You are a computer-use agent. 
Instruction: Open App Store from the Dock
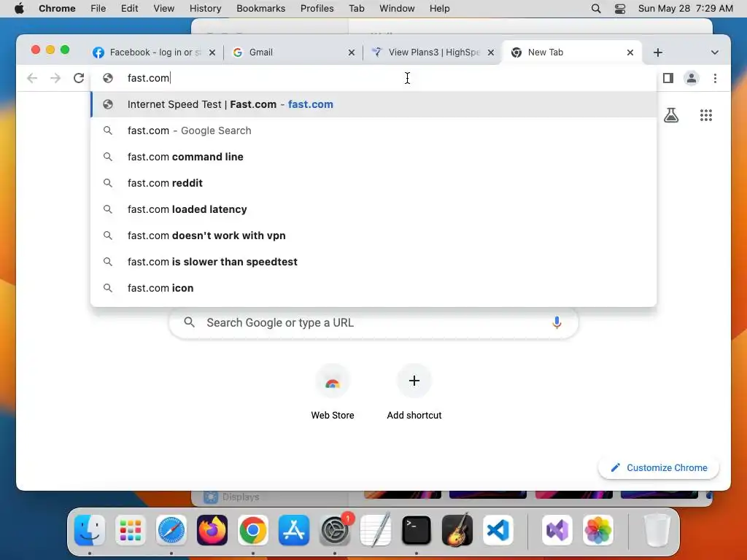tap(294, 530)
